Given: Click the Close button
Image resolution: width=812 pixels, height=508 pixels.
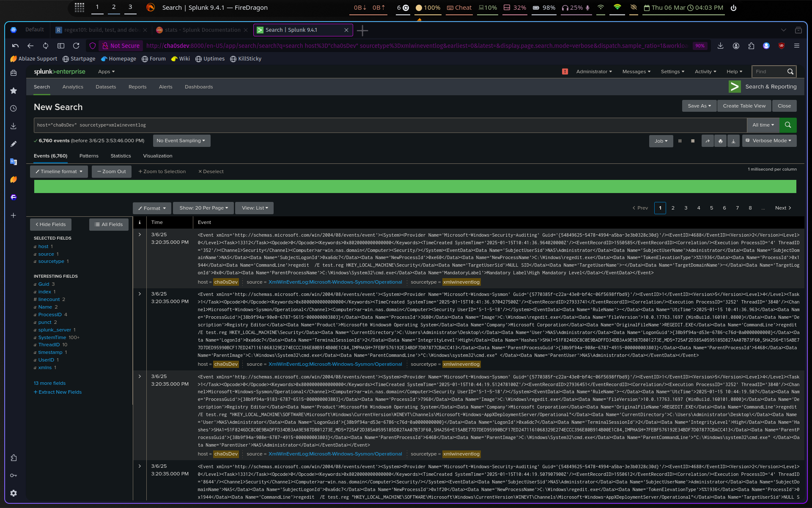Looking at the screenshot, I should tap(784, 106).
